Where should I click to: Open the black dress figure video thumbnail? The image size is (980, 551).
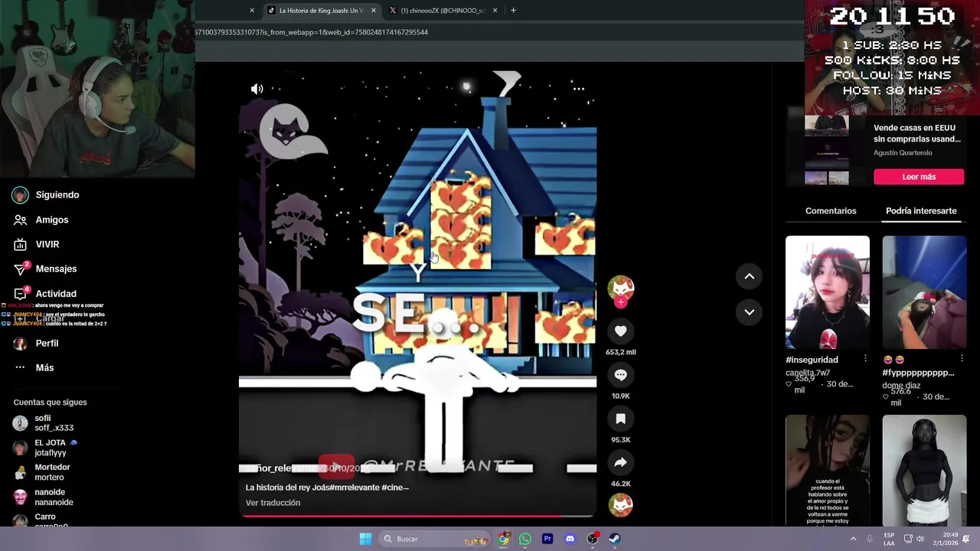click(924, 471)
